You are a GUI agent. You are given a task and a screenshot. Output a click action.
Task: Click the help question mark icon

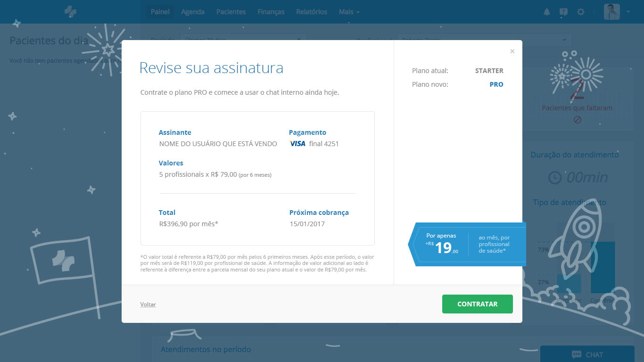click(x=563, y=12)
